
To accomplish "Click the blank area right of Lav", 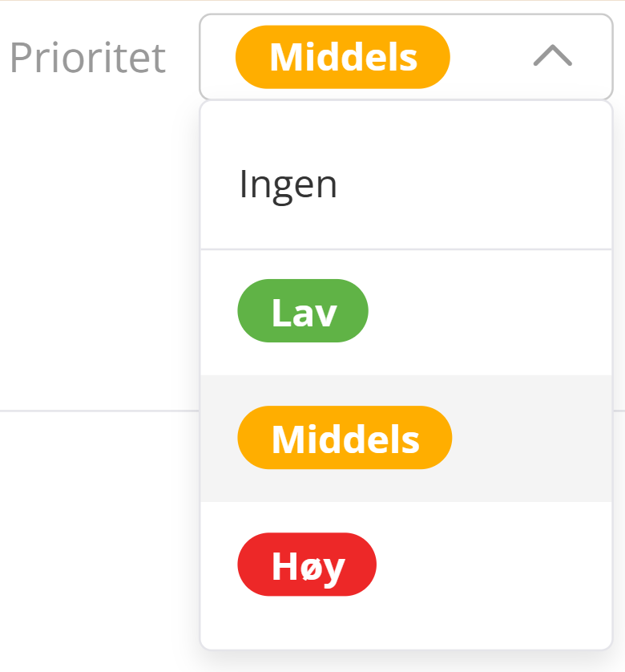I will [x=489, y=313].
